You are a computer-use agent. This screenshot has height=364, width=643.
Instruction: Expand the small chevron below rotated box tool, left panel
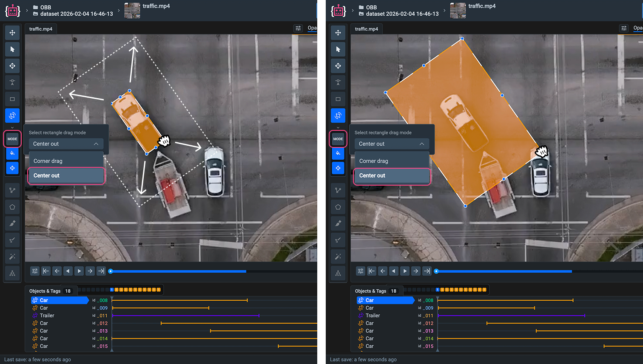(x=12, y=127)
